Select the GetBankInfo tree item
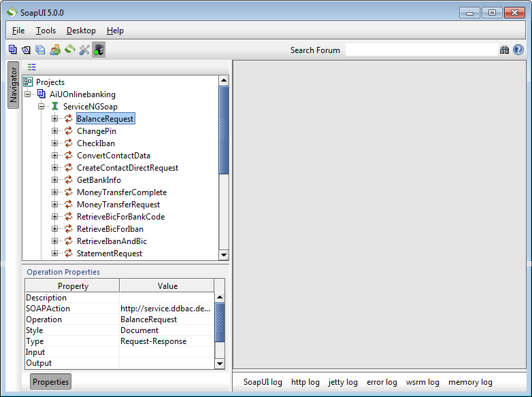The width and height of the screenshot is (532, 397). (x=99, y=179)
